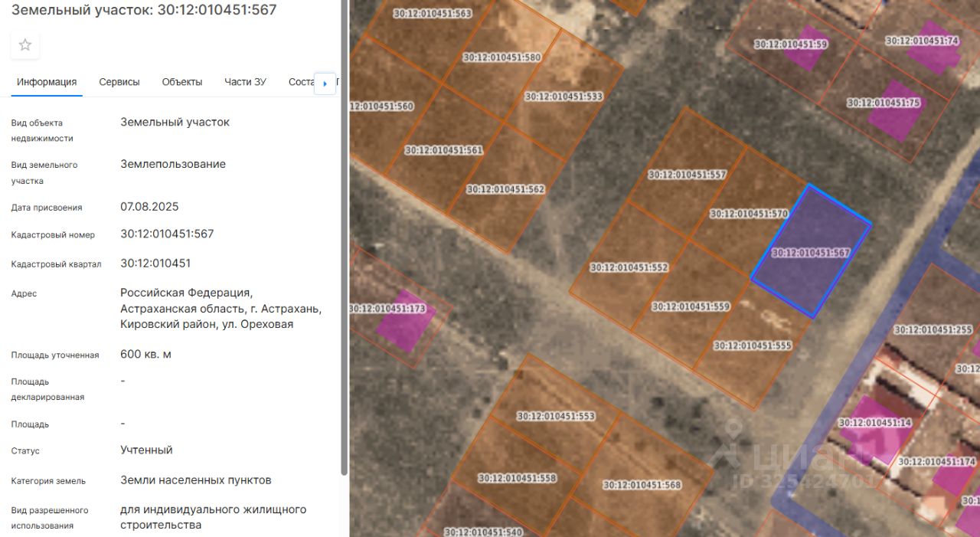
Task: Click the pink building on parcel 30:12:010451:75
Action: pyautogui.click(x=897, y=112)
